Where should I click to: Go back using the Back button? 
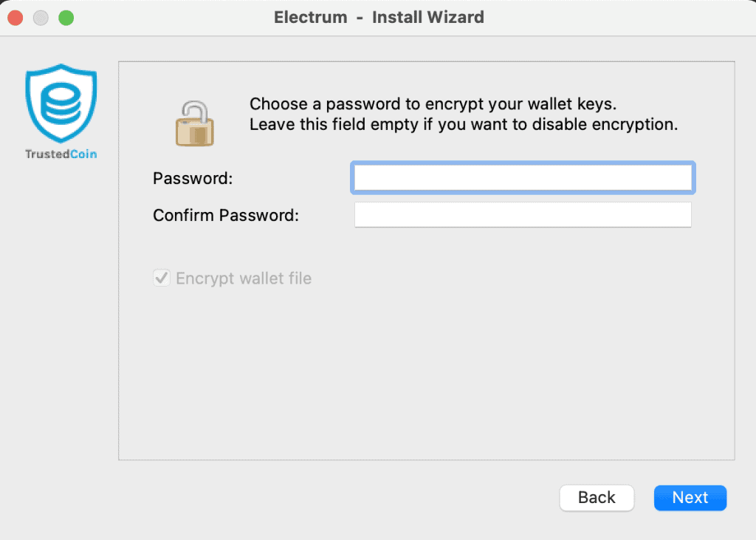click(597, 498)
